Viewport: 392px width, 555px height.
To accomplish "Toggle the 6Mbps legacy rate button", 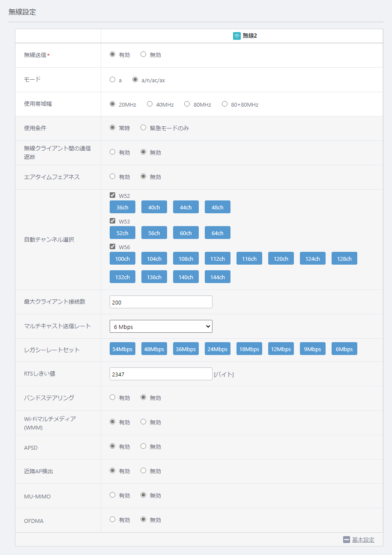I will (344, 349).
